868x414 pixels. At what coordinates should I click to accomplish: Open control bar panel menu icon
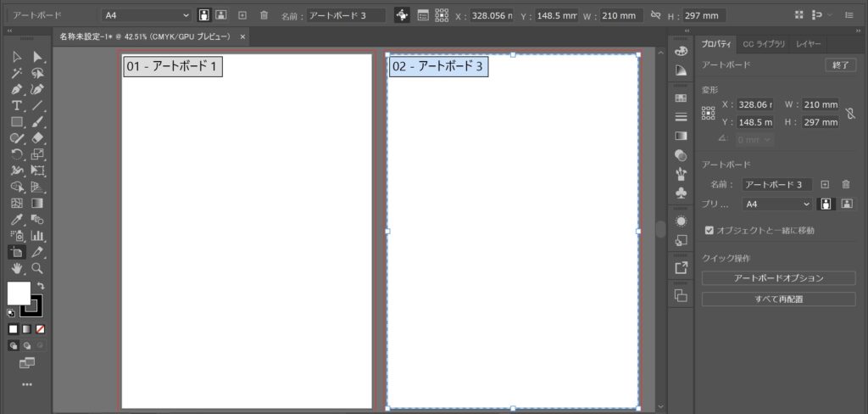(x=849, y=15)
